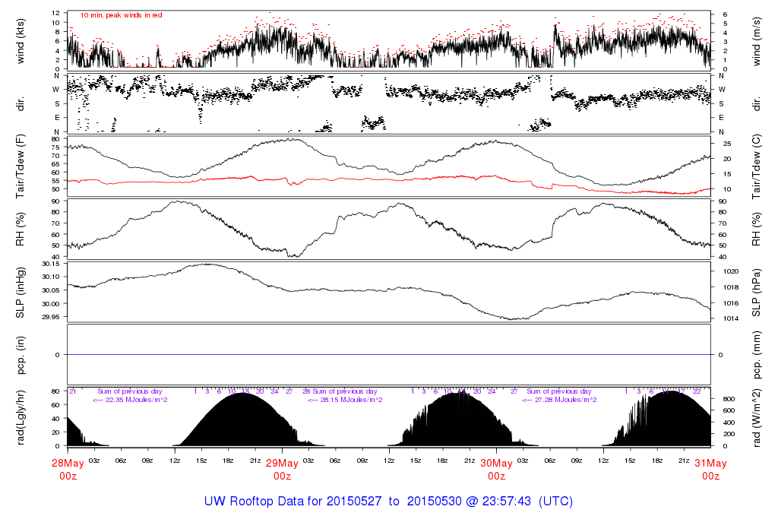Click the 'pcp. (mm)' right axis label

pyautogui.click(x=756, y=354)
